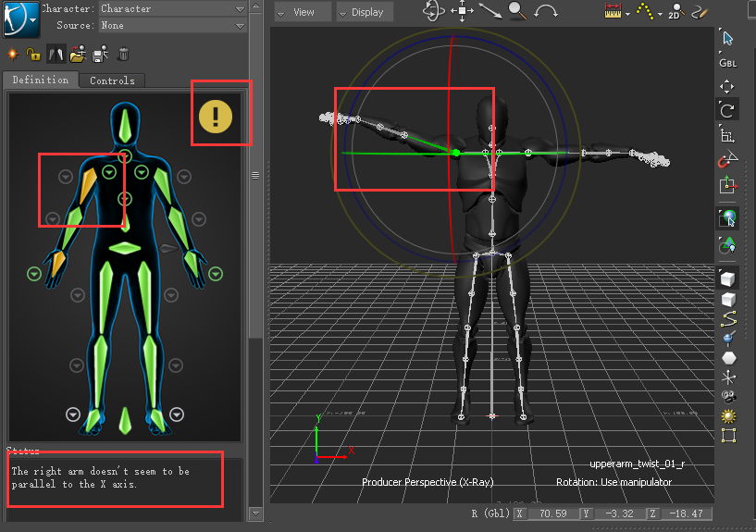Click the load character folder icon
Image resolution: width=756 pixels, height=532 pixels.
pos(78,54)
